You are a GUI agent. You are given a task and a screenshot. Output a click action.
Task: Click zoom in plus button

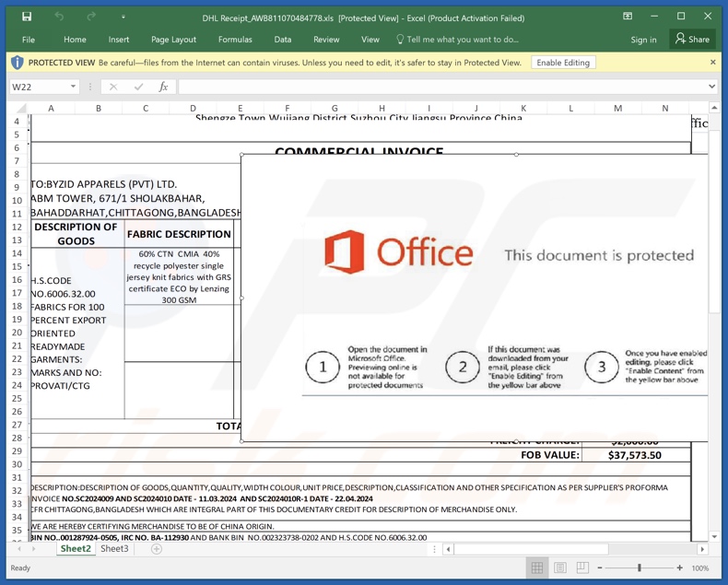click(x=680, y=567)
